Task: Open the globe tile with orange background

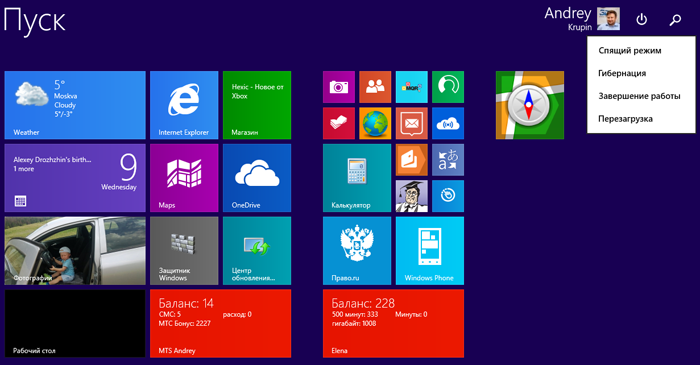Action: [375, 123]
